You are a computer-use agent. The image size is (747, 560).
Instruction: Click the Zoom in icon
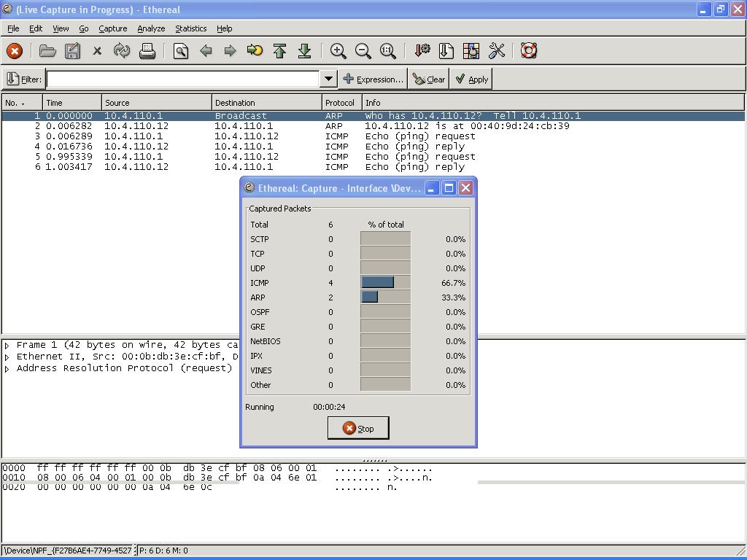[338, 51]
